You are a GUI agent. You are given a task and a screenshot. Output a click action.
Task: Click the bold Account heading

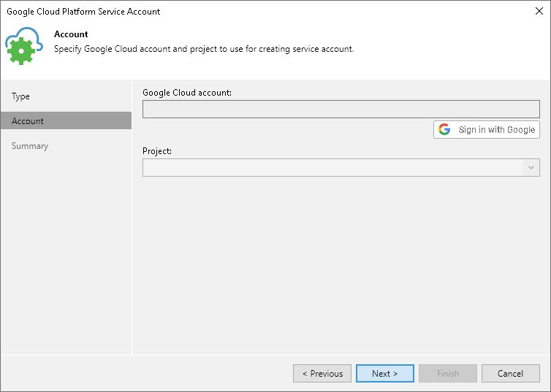pyautogui.click(x=71, y=34)
